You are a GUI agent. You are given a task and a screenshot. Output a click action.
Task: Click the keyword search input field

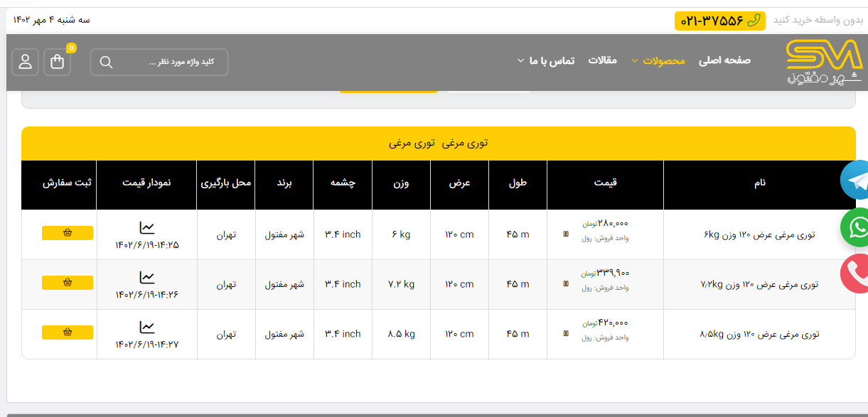tap(171, 62)
